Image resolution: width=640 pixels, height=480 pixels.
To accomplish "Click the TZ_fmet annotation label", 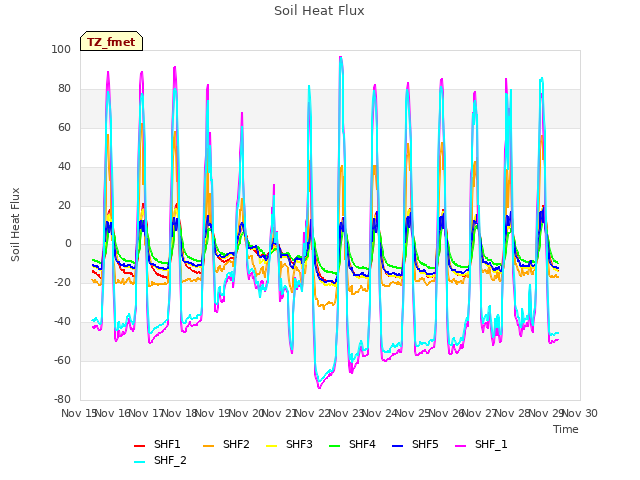I will click(x=111, y=41).
